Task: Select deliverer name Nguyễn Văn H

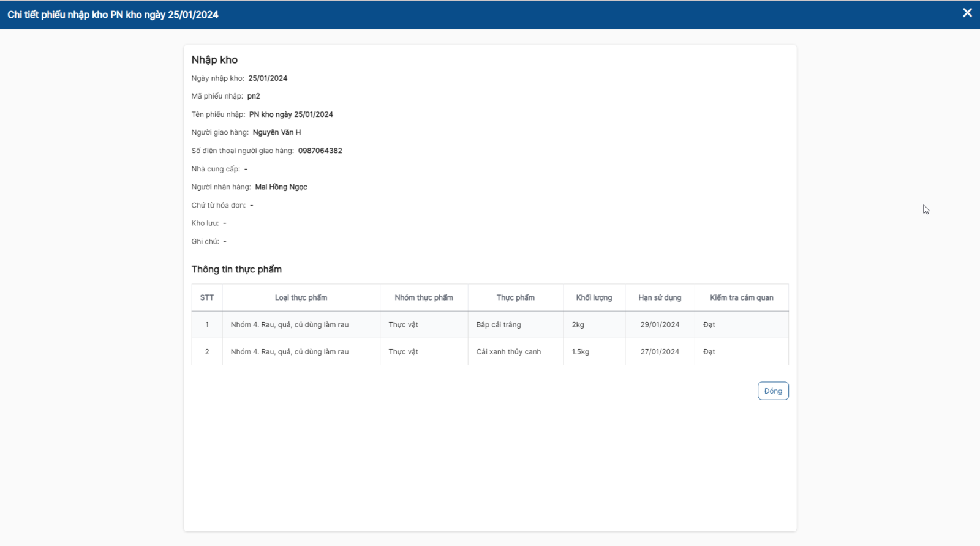Action: point(277,132)
